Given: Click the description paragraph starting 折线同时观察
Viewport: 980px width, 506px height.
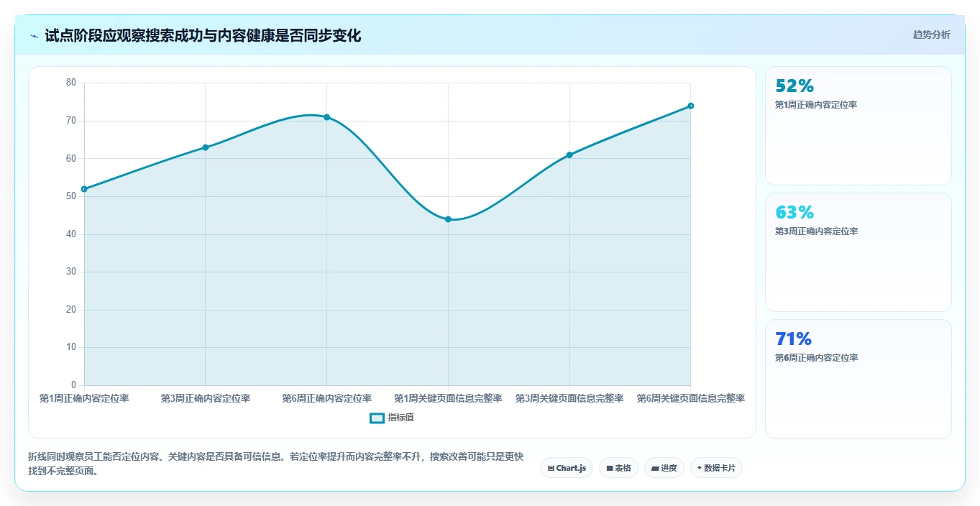Looking at the screenshot, I should (275, 464).
